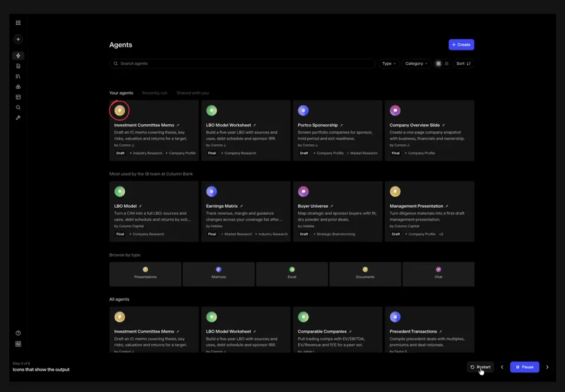
Task: Open the Sort options menu
Action: (x=463, y=64)
